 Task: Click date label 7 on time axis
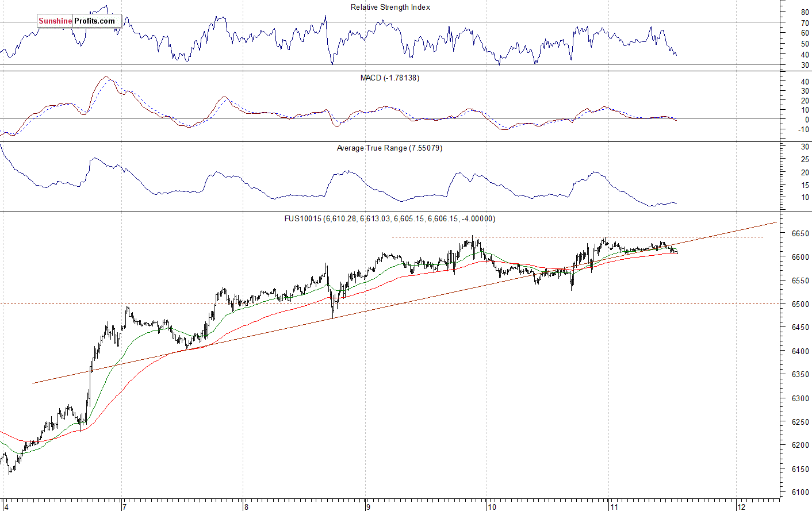tap(124, 507)
